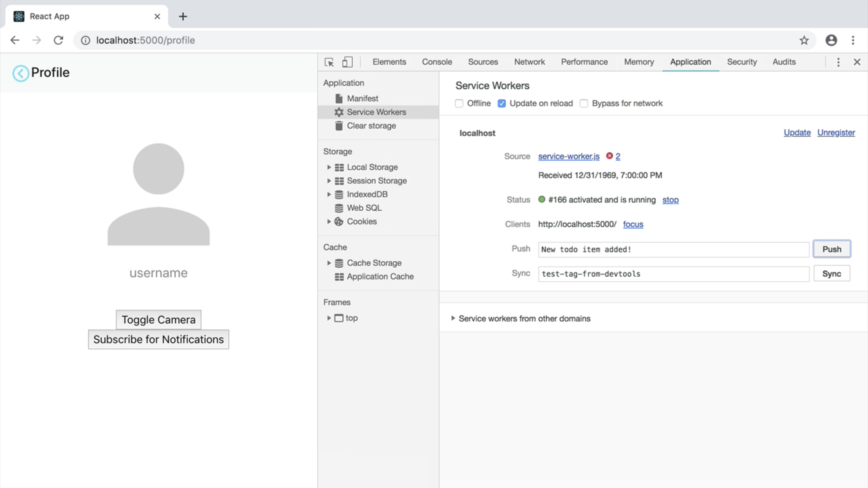Viewport: 868px width, 488px height.
Task: Disable Update on reload
Action: (502, 103)
